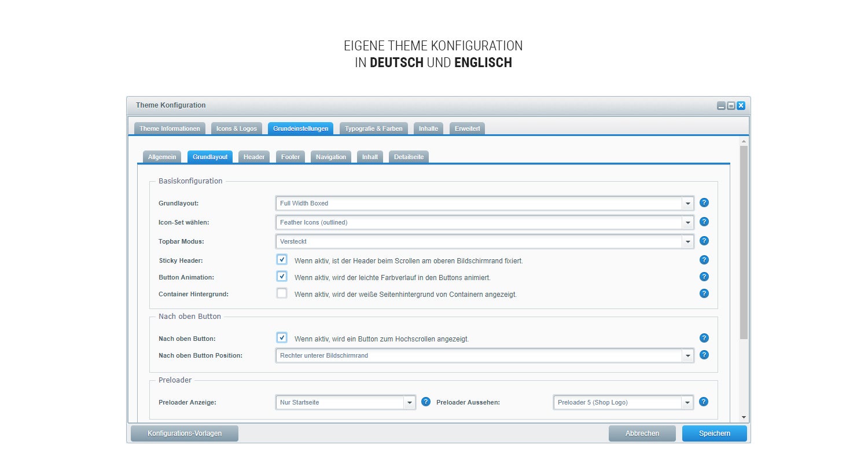Enable the Container Hintergrund checkbox
The height and width of the screenshot is (463, 868).
pyautogui.click(x=282, y=293)
